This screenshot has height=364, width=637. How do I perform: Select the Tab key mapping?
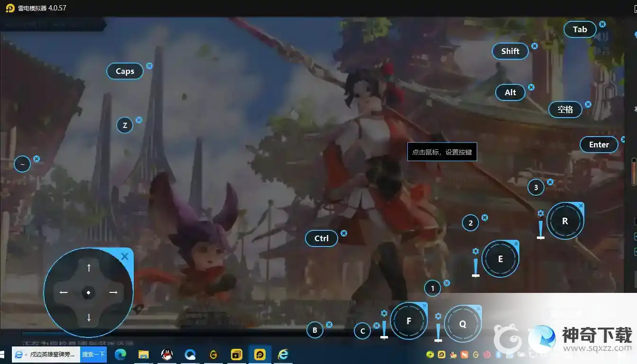[580, 29]
